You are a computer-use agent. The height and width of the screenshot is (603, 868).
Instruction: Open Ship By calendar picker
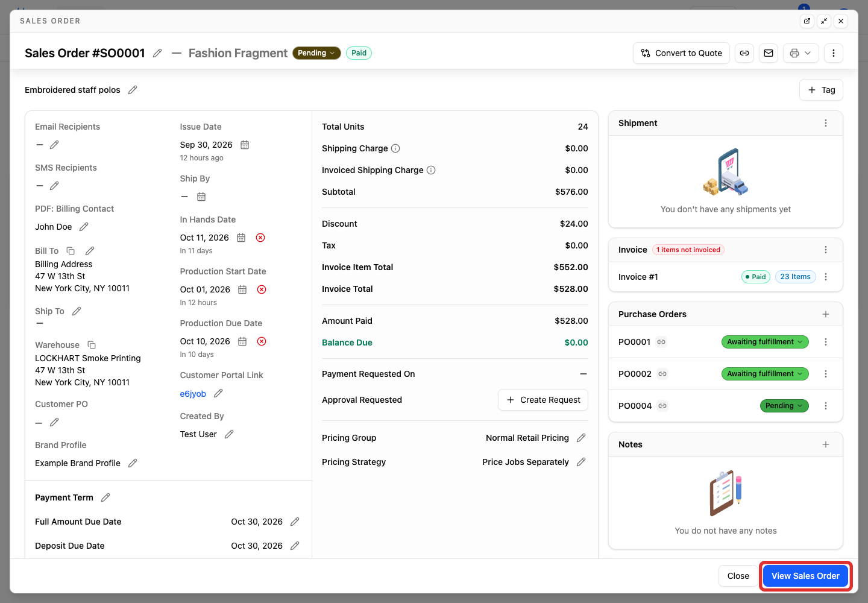click(x=201, y=197)
